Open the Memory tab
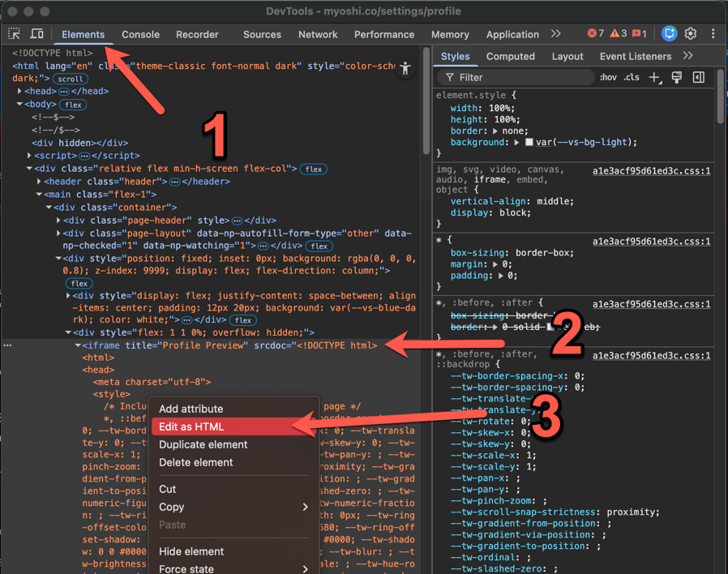This screenshot has width=728, height=574. (x=450, y=34)
